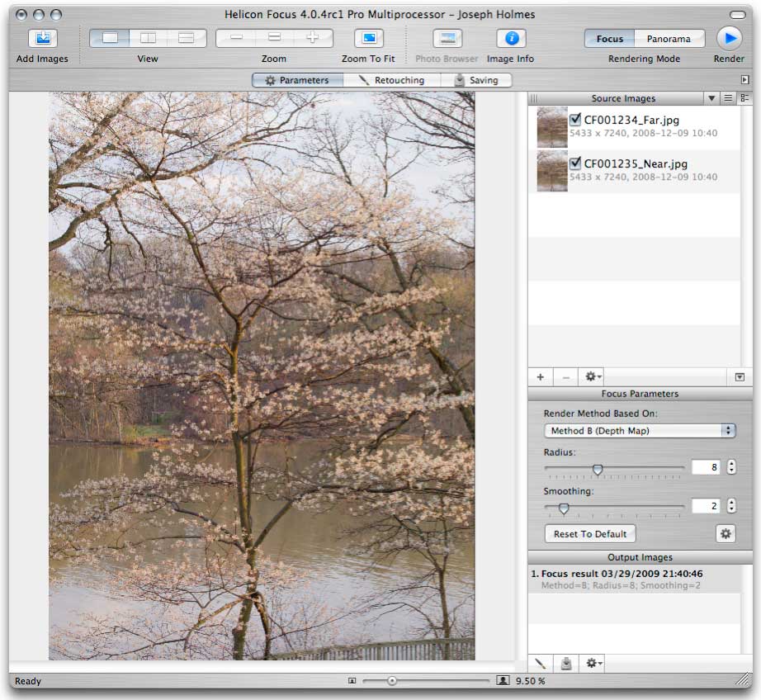761x700 pixels.
Task: Click the Zoom To Fit icon
Action: (369, 38)
